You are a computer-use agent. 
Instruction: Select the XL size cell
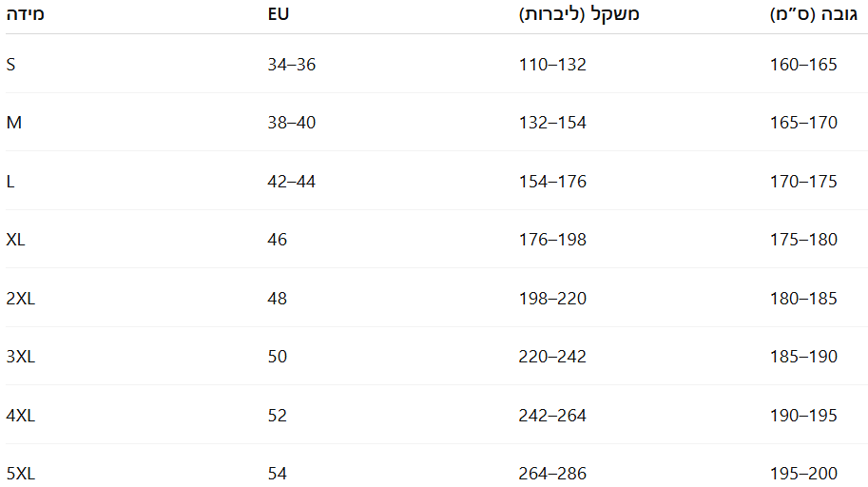point(15,240)
